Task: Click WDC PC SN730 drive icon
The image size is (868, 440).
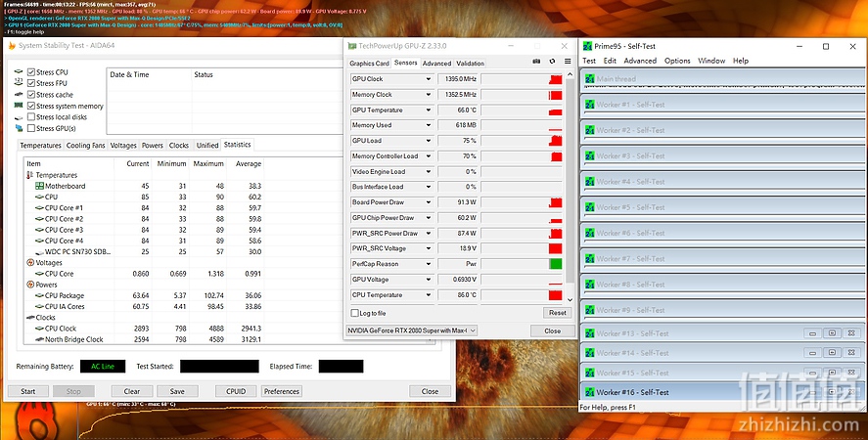Action: coord(39,252)
